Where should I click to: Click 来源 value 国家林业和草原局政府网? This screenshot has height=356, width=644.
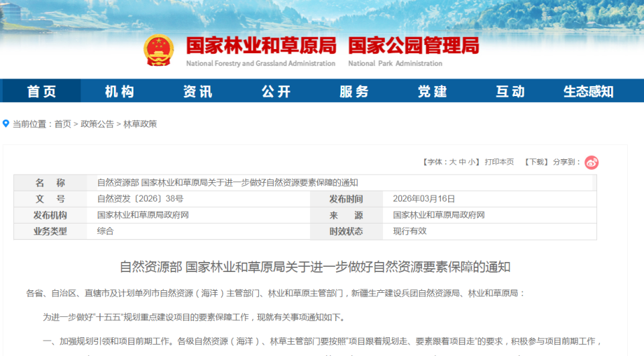click(x=439, y=215)
